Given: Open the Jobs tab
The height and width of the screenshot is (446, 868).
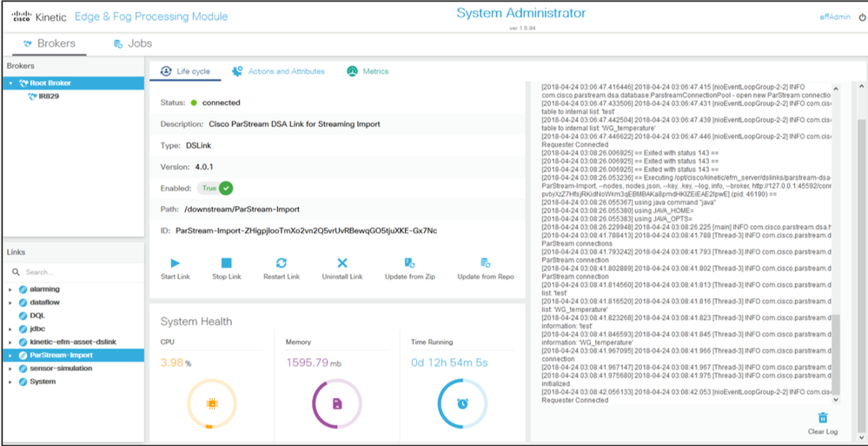Looking at the screenshot, I should pyautogui.click(x=132, y=43).
